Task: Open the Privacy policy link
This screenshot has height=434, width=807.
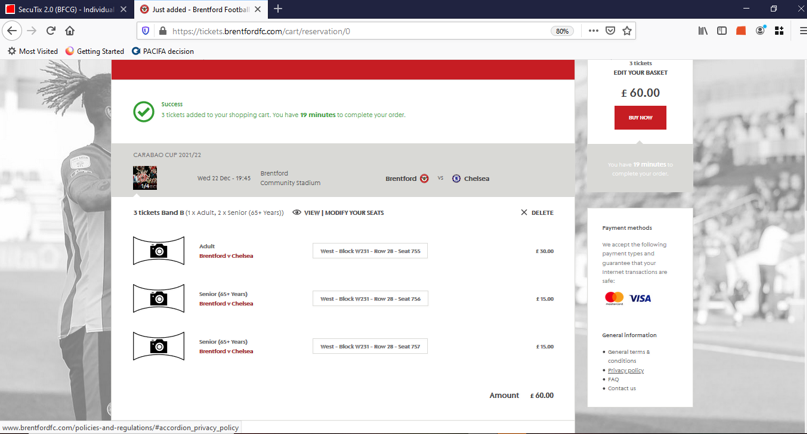Action: (626, 371)
